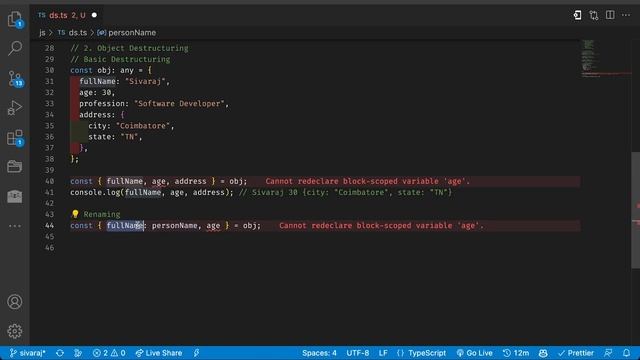The width and height of the screenshot is (640, 360).
Task: Click line number 44 in the gutter
Action: (x=49, y=225)
